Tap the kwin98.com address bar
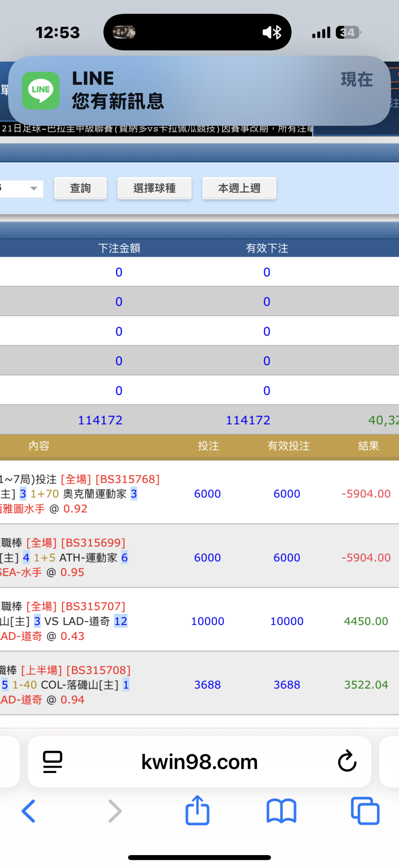Image resolution: width=399 pixels, height=868 pixels. [199, 762]
